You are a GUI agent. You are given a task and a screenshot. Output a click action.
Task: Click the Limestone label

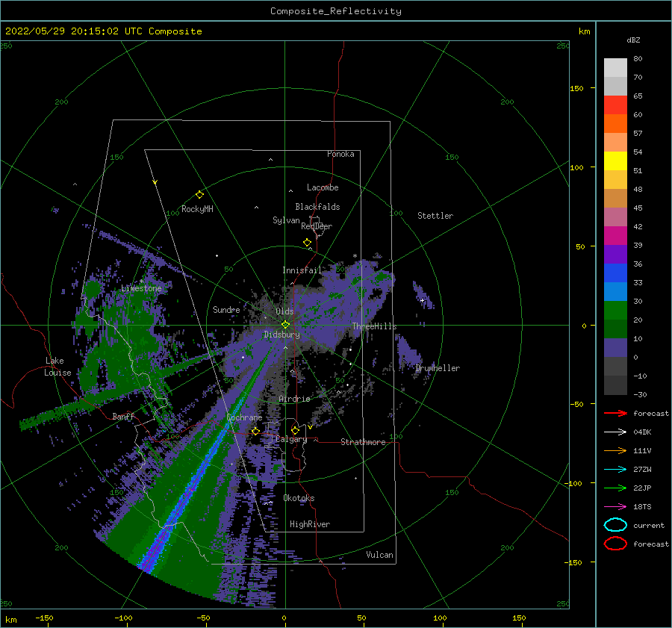point(141,288)
